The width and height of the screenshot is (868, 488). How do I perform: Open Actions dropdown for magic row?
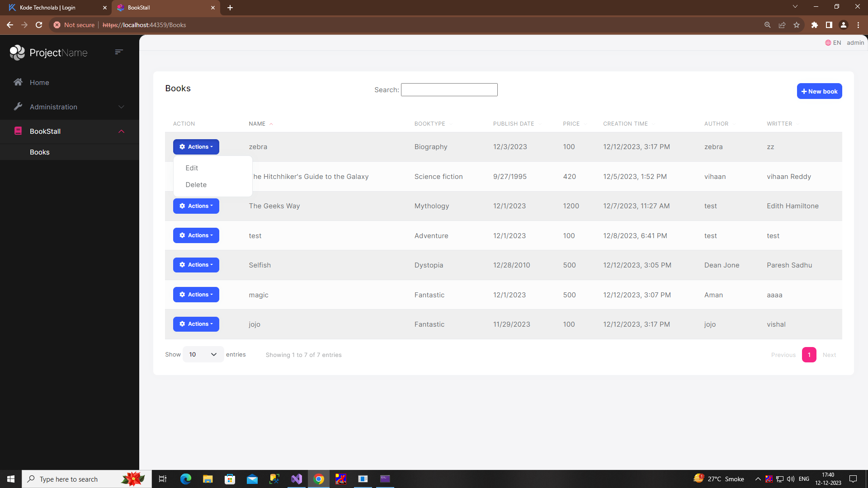[x=196, y=295]
